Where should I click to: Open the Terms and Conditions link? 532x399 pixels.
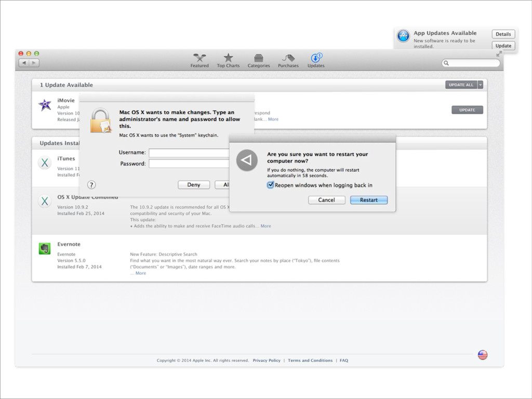point(310,361)
